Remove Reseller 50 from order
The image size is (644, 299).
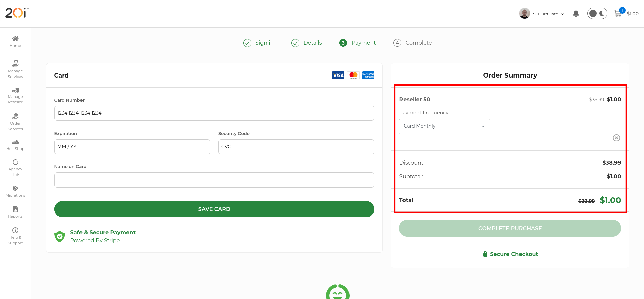(x=616, y=138)
